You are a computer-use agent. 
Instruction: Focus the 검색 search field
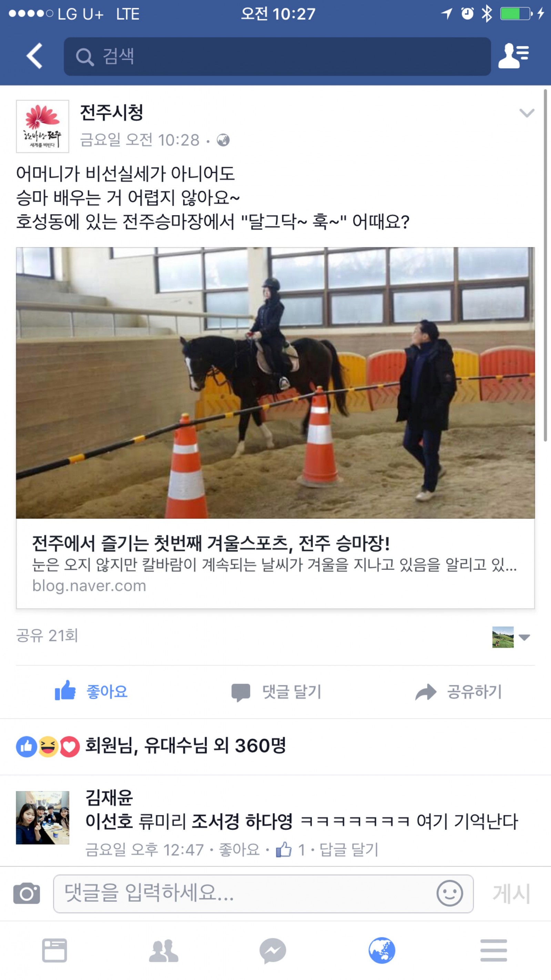(277, 56)
